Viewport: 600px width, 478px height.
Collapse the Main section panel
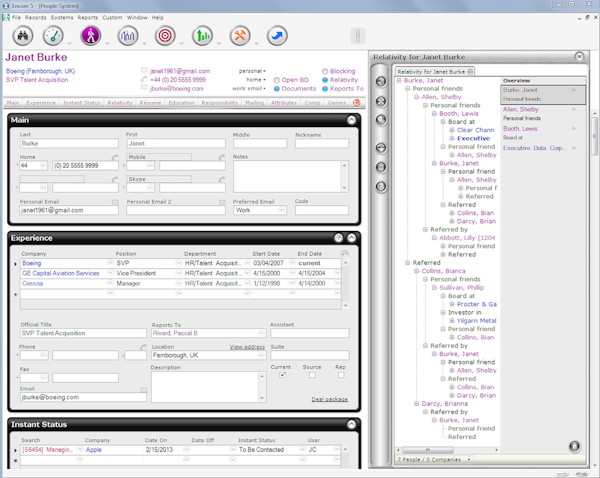[351, 120]
